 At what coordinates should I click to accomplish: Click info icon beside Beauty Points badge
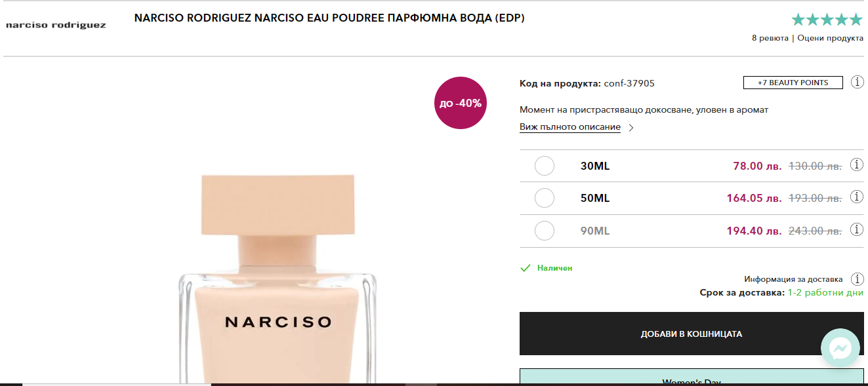point(857,83)
